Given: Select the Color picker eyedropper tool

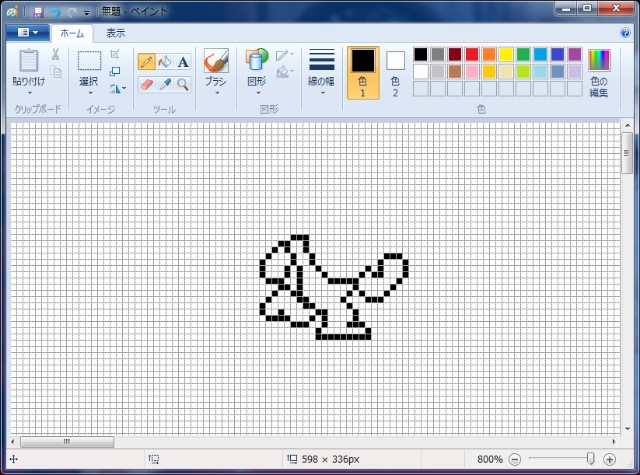Looking at the screenshot, I should click(165, 84).
